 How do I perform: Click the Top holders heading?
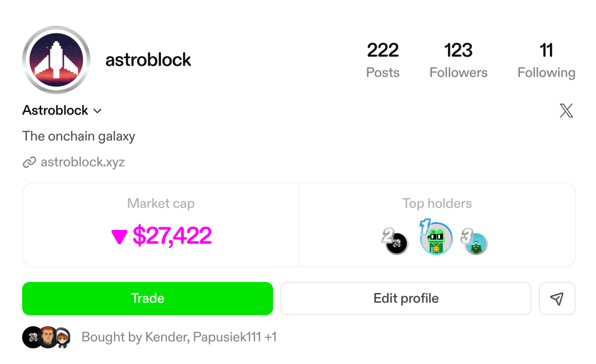[437, 204]
